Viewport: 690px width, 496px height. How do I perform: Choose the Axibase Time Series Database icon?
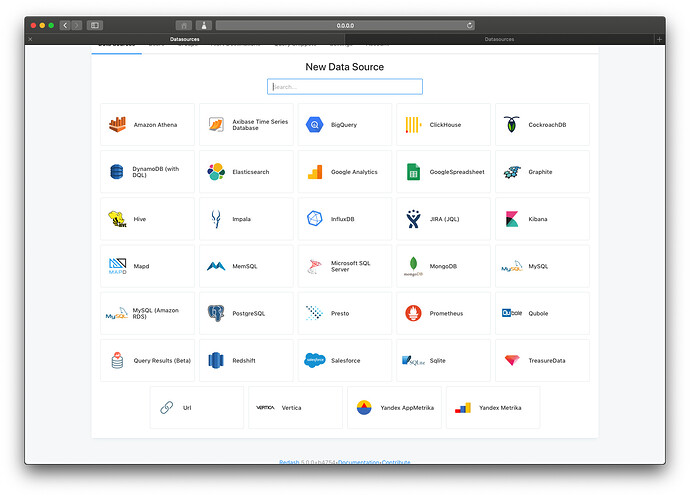pyautogui.click(x=216, y=125)
